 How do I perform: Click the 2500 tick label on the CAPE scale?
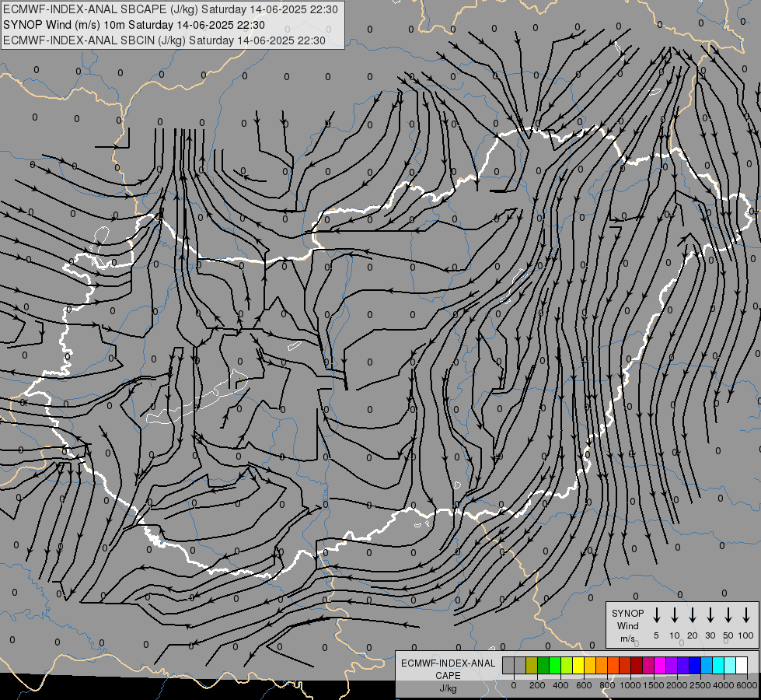click(x=700, y=685)
